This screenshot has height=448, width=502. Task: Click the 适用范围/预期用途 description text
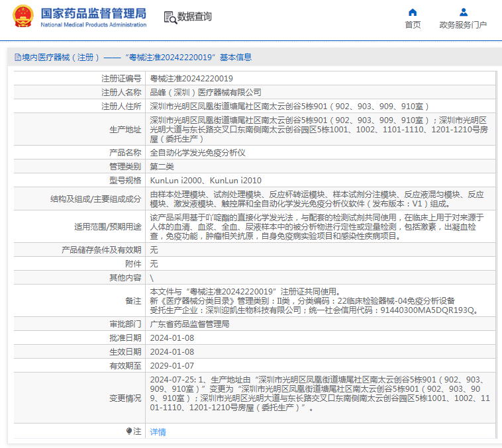point(317,226)
